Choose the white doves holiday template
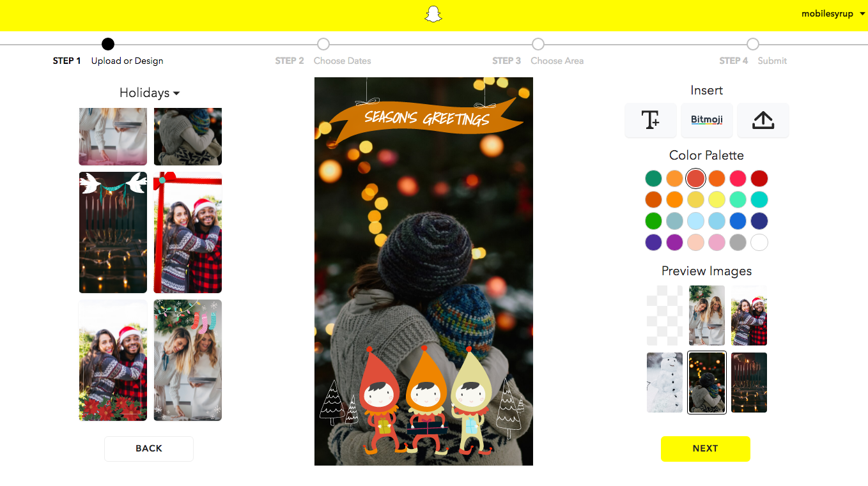 pyautogui.click(x=113, y=232)
